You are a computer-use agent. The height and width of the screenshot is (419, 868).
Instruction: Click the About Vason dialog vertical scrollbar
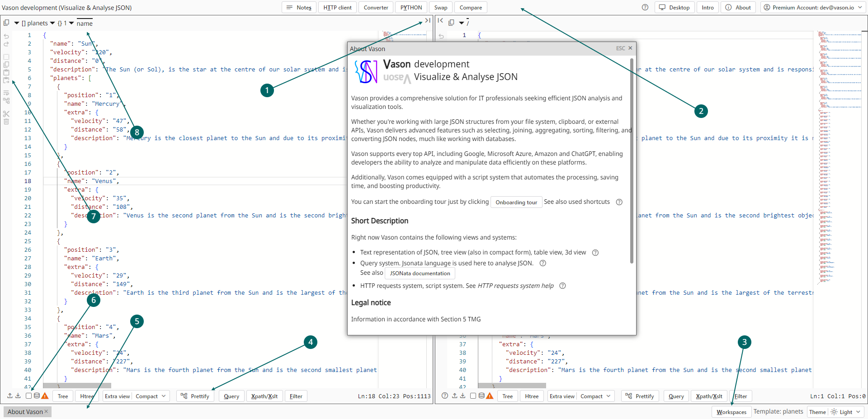point(632,160)
